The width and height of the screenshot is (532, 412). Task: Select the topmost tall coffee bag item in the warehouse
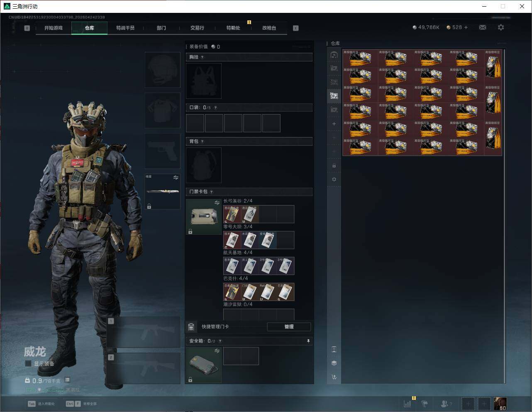click(493, 67)
